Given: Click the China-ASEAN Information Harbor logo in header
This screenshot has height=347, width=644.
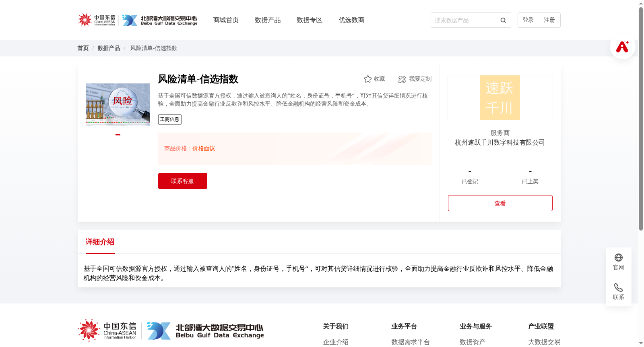Looking at the screenshot, I should tap(97, 20).
